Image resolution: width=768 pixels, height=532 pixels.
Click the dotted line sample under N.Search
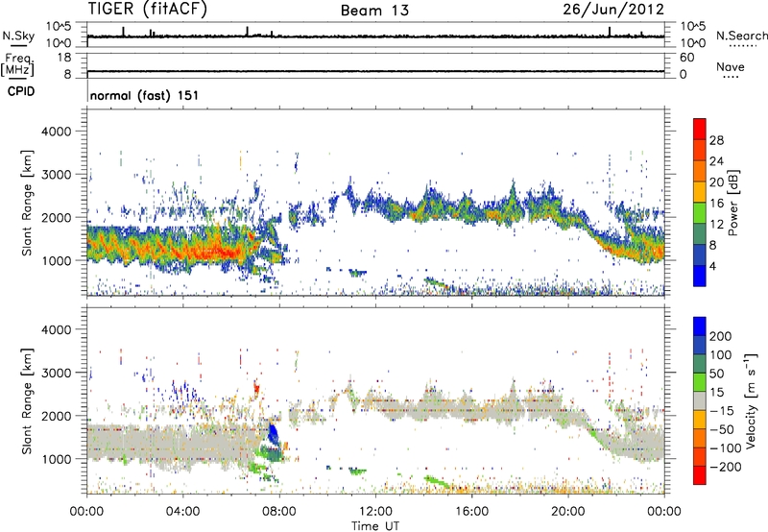(x=742, y=46)
